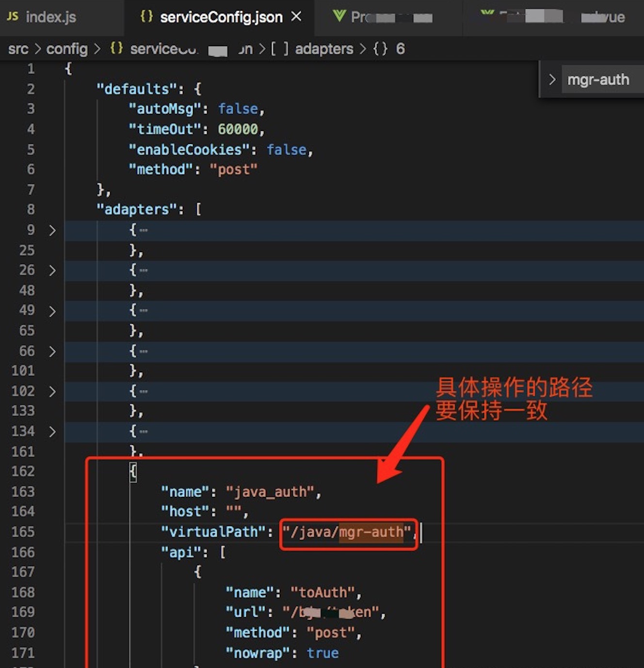Close the serviceConfig.json tab
Viewport: 644px width, 668px height.
coord(296,17)
